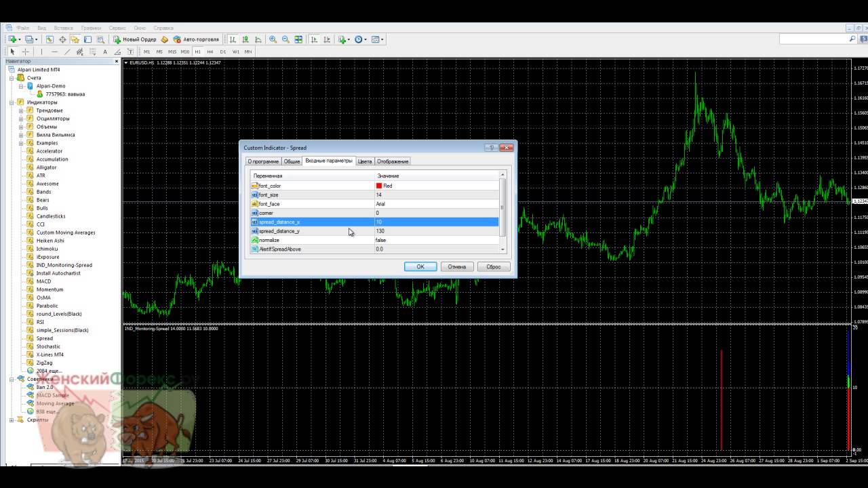Switch to the О программе tab
The height and width of the screenshot is (488, 868).
click(263, 161)
